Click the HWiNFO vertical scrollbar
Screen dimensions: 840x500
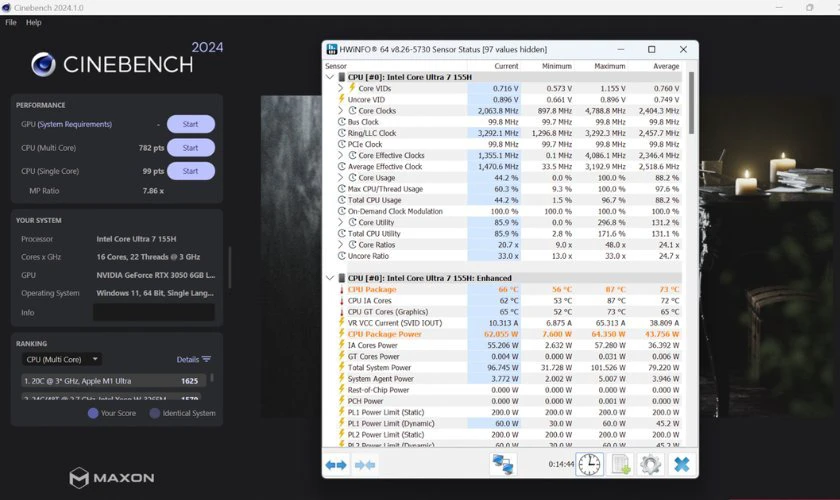click(691, 103)
